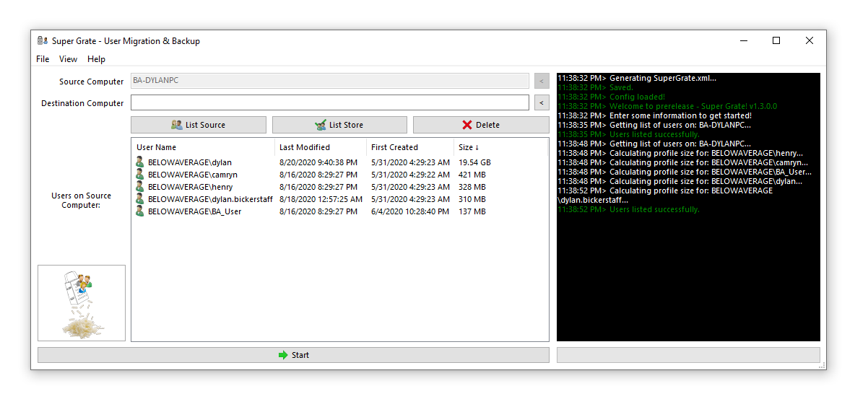Sort by the User Name column header
This screenshot has height=412, width=868.
[x=203, y=147]
